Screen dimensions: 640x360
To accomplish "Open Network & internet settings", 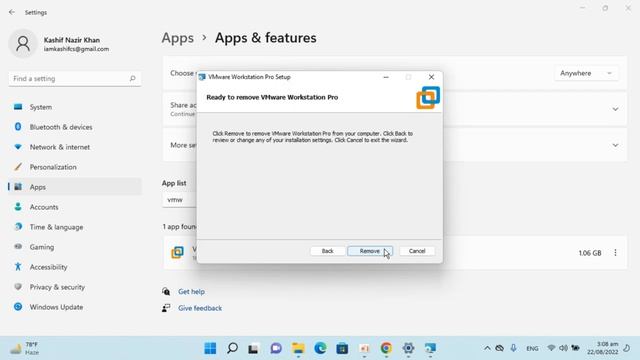I will point(75,147).
